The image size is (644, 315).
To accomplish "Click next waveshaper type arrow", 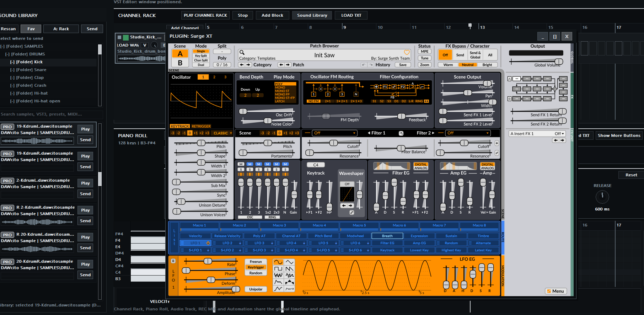I will tap(350, 205).
